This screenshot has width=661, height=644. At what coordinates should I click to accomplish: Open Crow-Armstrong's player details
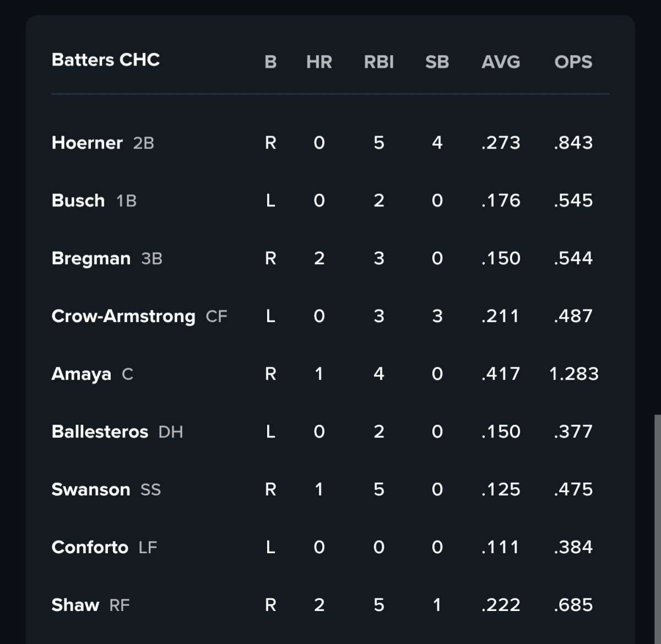pos(123,316)
